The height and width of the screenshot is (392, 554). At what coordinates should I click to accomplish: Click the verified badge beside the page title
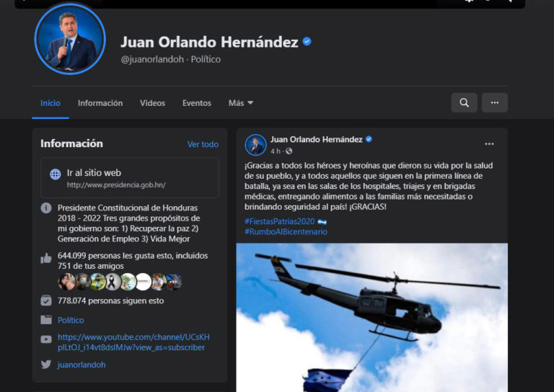click(307, 42)
